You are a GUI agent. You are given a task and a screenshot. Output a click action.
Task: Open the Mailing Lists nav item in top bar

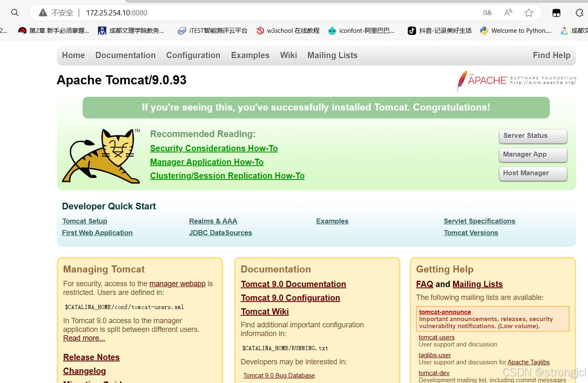(x=333, y=55)
